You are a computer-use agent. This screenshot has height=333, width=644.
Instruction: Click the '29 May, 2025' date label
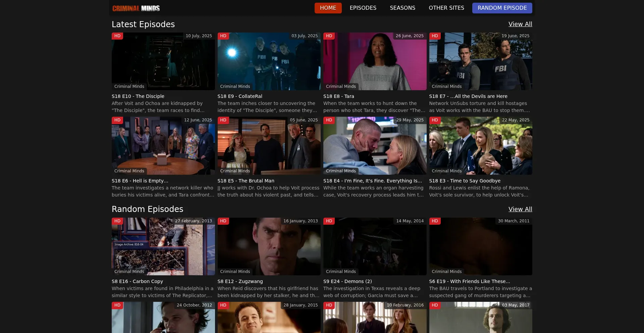pos(410,120)
